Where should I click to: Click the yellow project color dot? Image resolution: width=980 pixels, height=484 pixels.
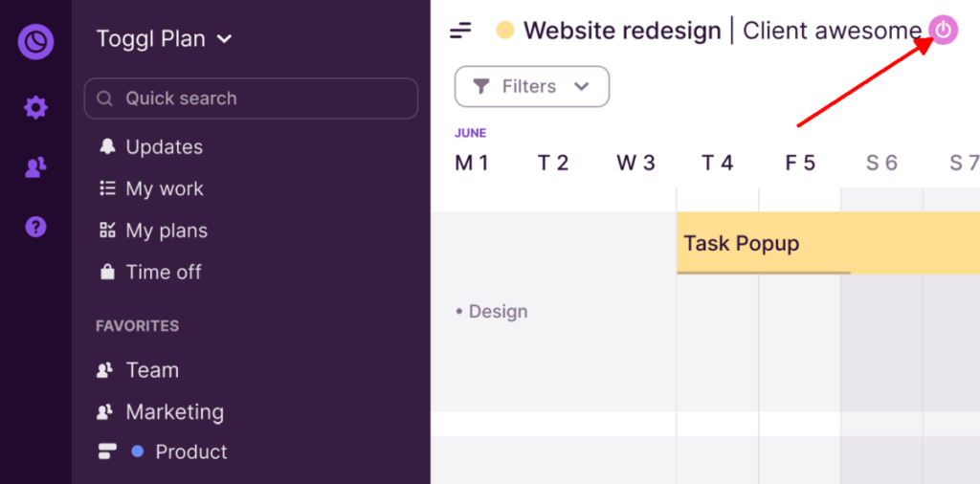click(505, 30)
